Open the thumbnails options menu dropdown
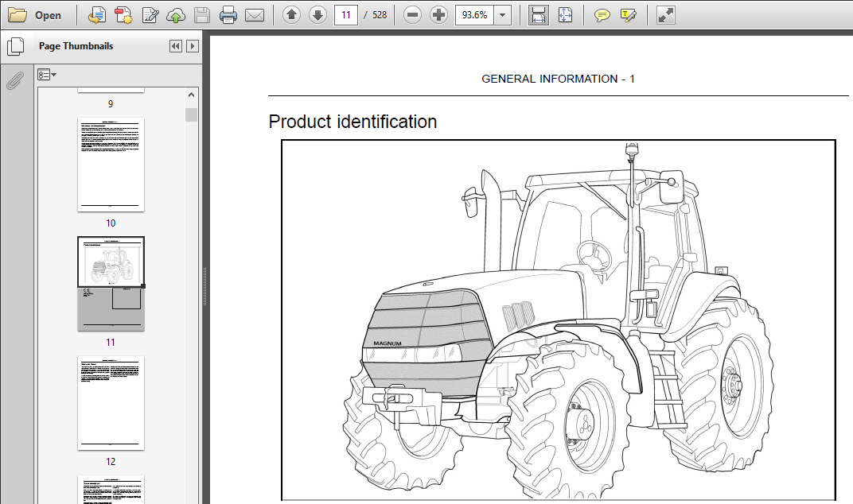Screen dimensions: 853x504 click(x=47, y=75)
